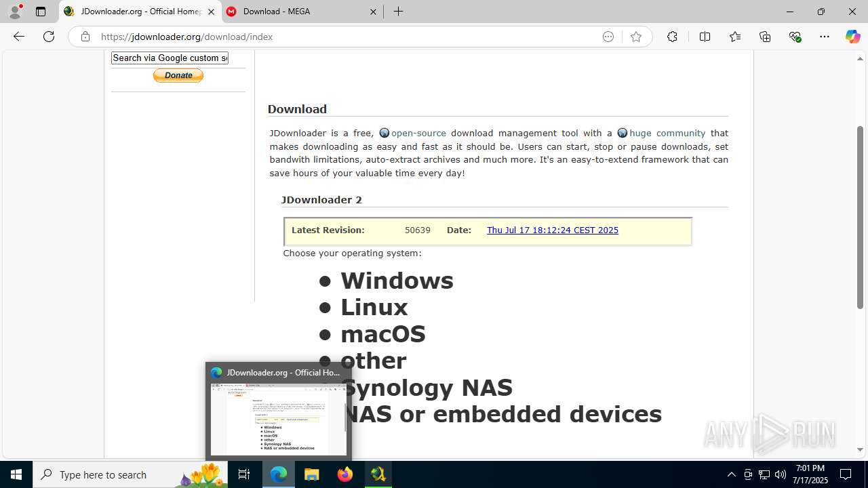Open Browser essentials icon
The height and width of the screenshot is (488, 868).
[x=795, y=37]
